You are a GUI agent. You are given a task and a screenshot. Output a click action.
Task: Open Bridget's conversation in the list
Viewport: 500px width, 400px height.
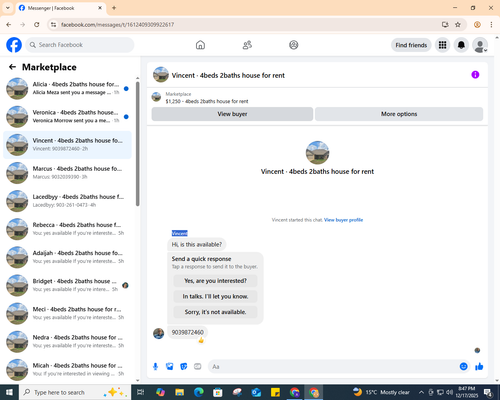tap(67, 285)
